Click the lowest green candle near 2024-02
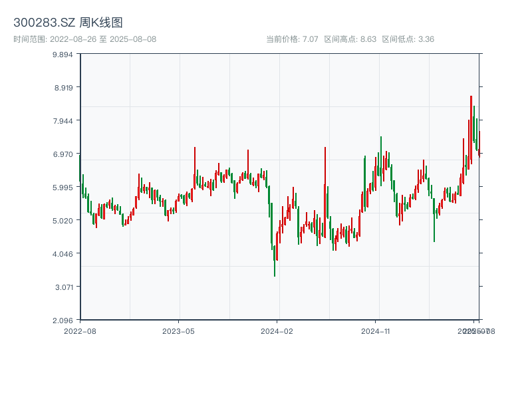Image resolution: width=532 pixels, height=399 pixels. (274, 263)
